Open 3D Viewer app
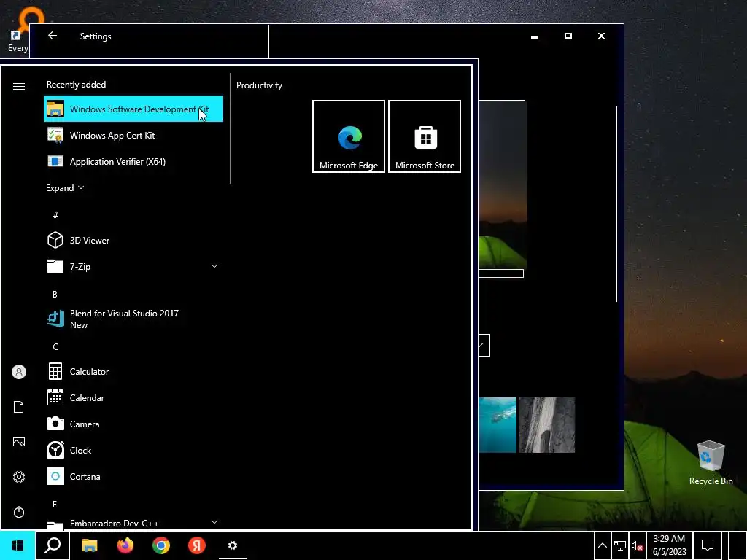 [133, 241]
